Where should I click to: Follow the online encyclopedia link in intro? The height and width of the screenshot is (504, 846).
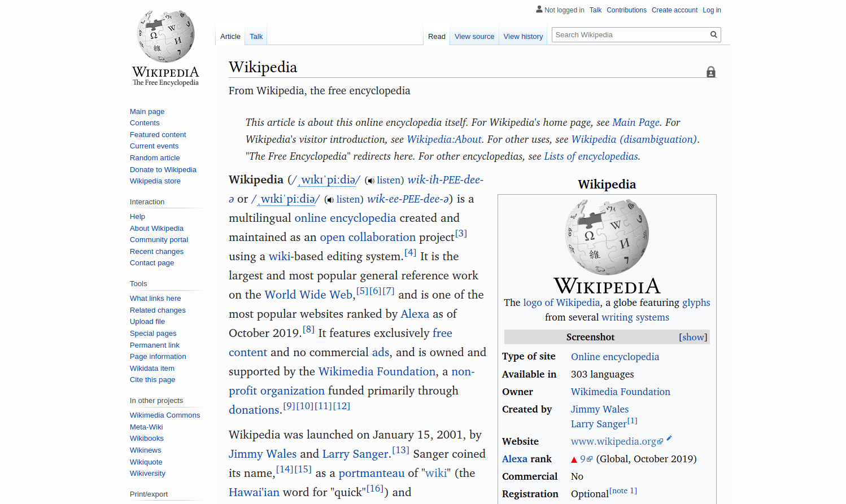click(345, 218)
